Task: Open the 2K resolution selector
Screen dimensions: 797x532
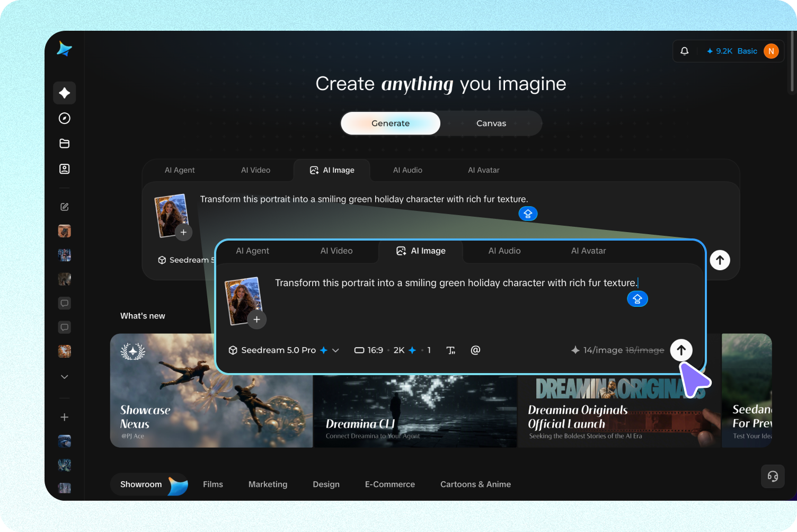Action: [405, 350]
